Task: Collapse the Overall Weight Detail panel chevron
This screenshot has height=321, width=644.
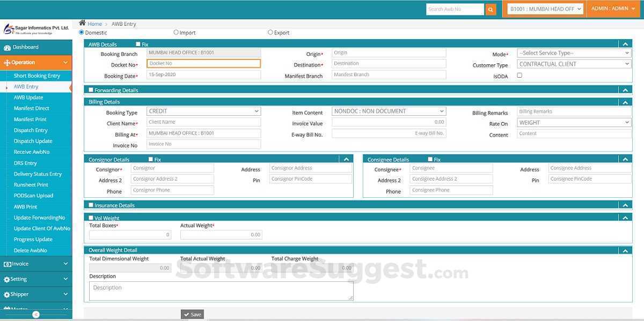Action: point(625,250)
